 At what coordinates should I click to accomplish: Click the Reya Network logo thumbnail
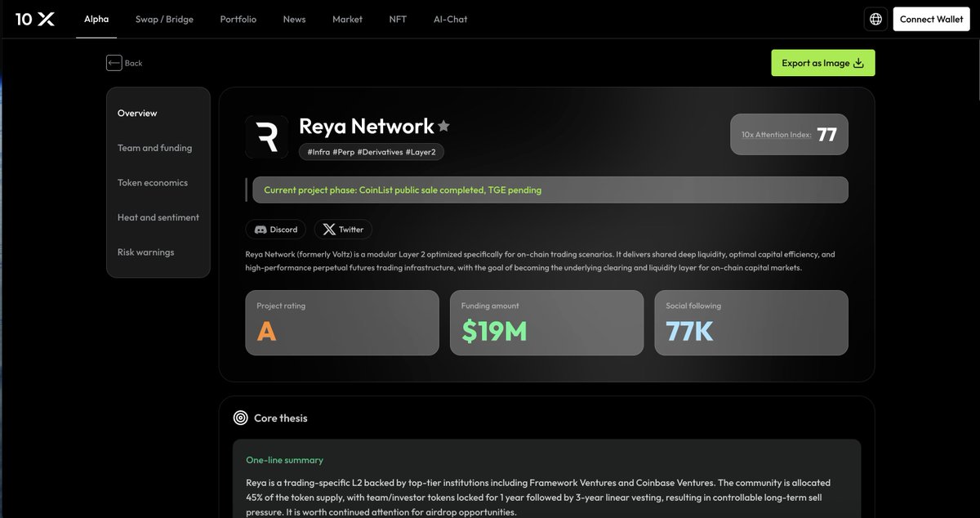(x=266, y=136)
